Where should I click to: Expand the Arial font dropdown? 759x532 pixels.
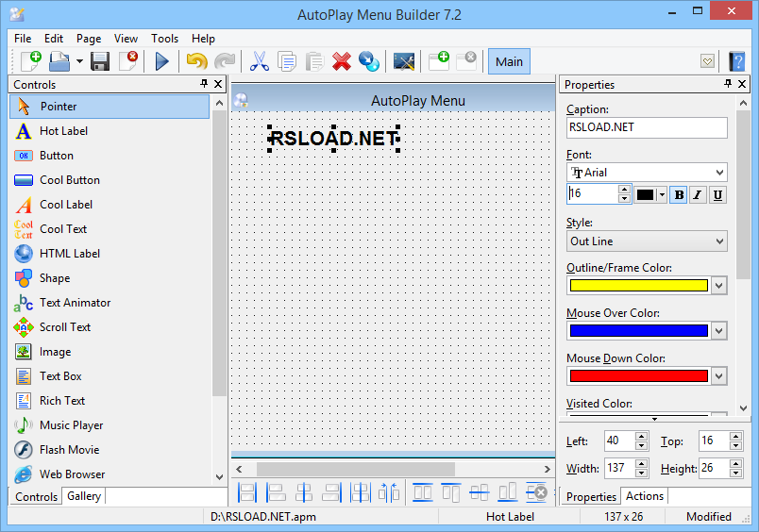(719, 173)
